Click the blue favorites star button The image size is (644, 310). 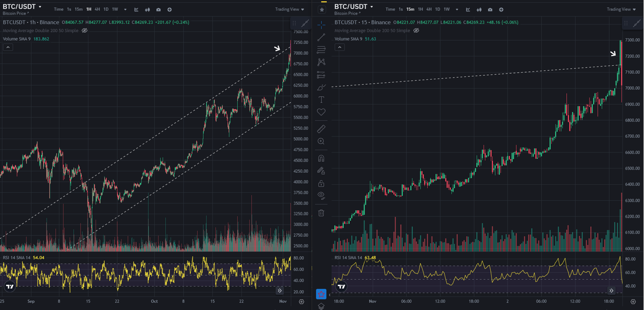tap(321, 294)
